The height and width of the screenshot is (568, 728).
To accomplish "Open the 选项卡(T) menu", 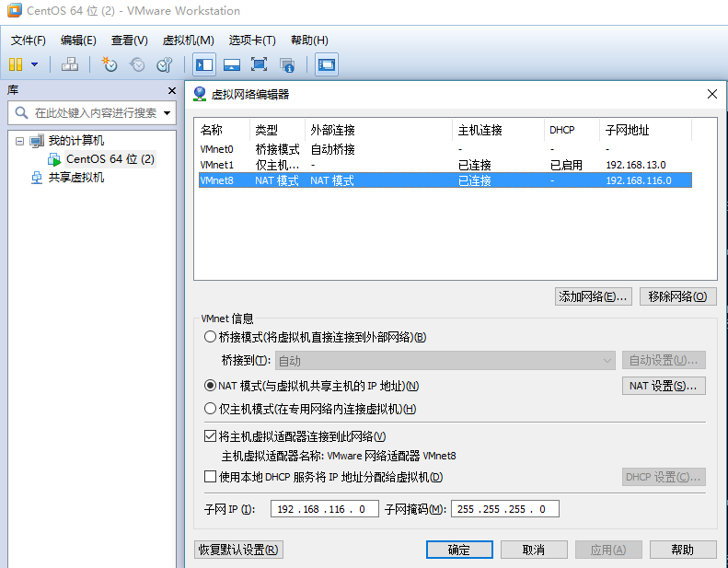I will coord(252,41).
